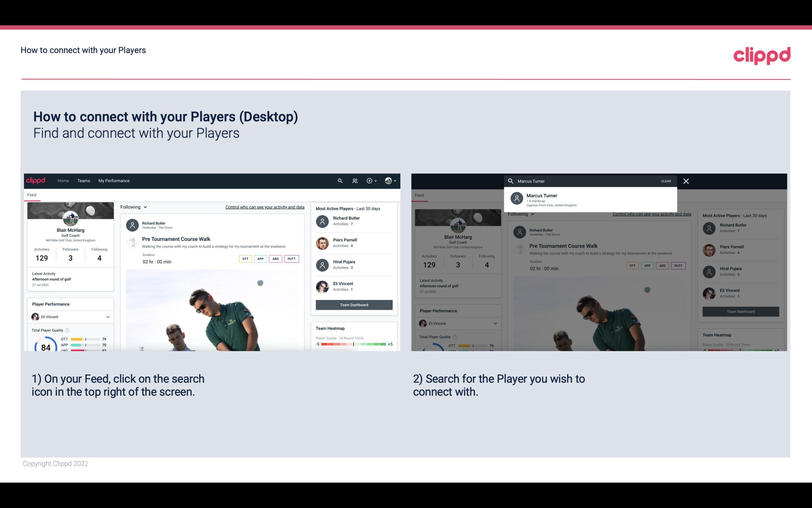The height and width of the screenshot is (508, 812).
Task: Click the Clippd search icon
Action: (340, 180)
